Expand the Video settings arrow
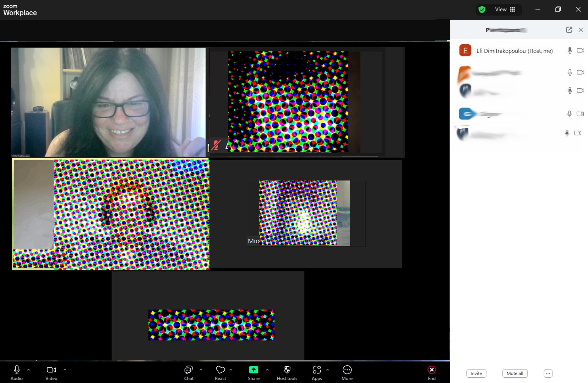This screenshot has height=383, width=588. coord(65,370)
